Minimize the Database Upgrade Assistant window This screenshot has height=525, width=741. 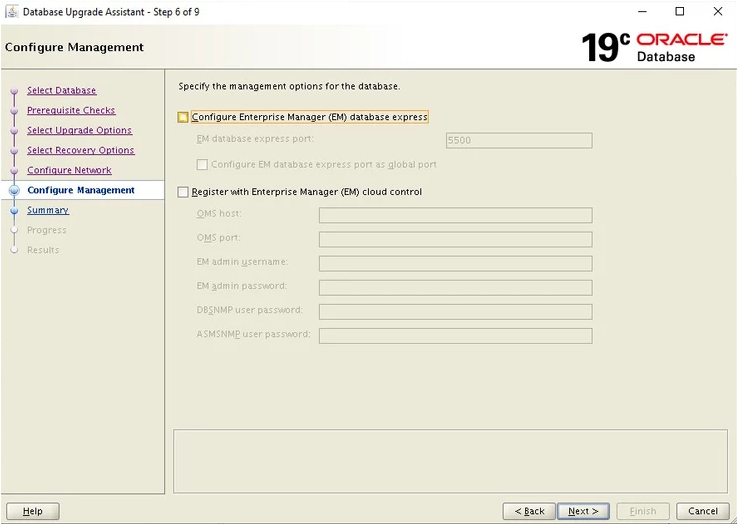pyautogui.click(x=642, y=11)
